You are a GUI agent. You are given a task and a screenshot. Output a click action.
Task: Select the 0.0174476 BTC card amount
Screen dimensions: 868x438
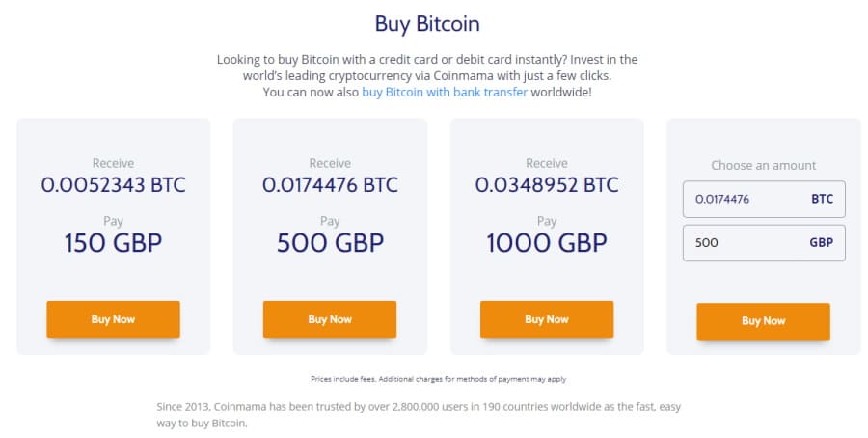point(330,185)
